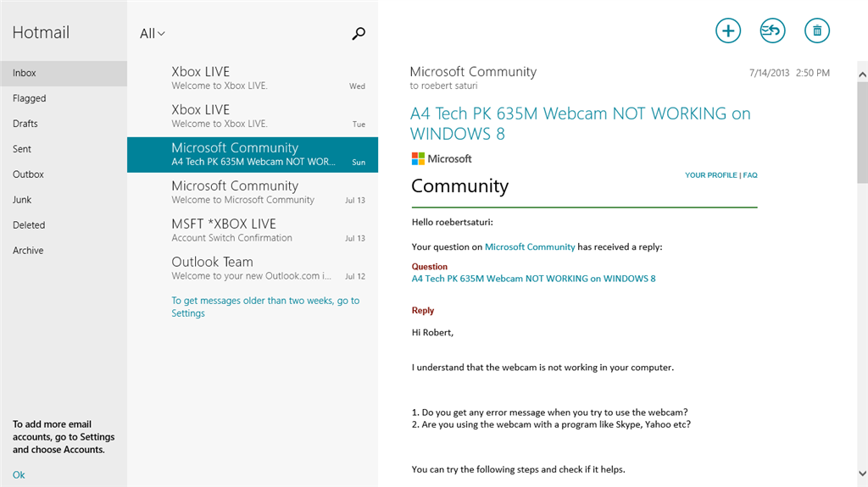Open the Flagged folder

(64, 98)
